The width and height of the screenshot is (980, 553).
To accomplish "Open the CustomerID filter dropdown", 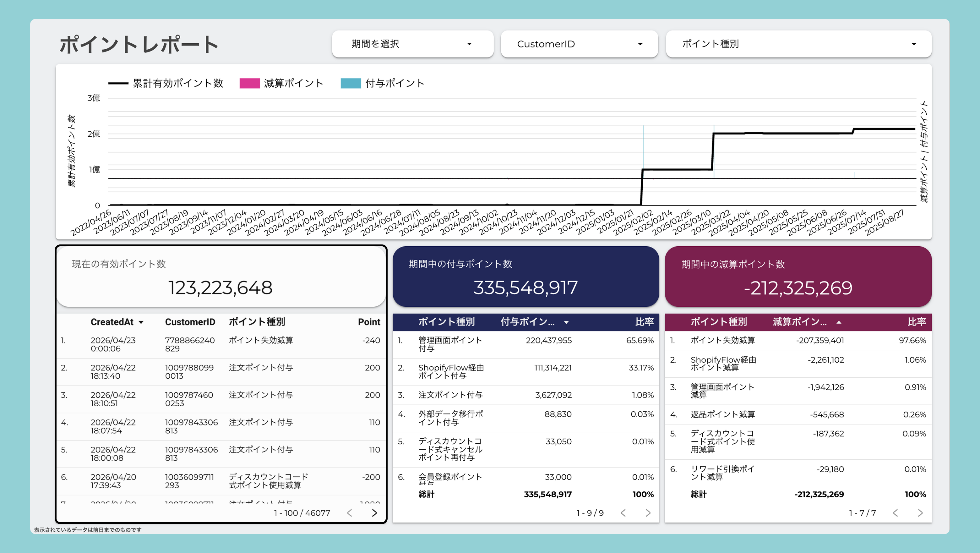I will coord(580,44).
